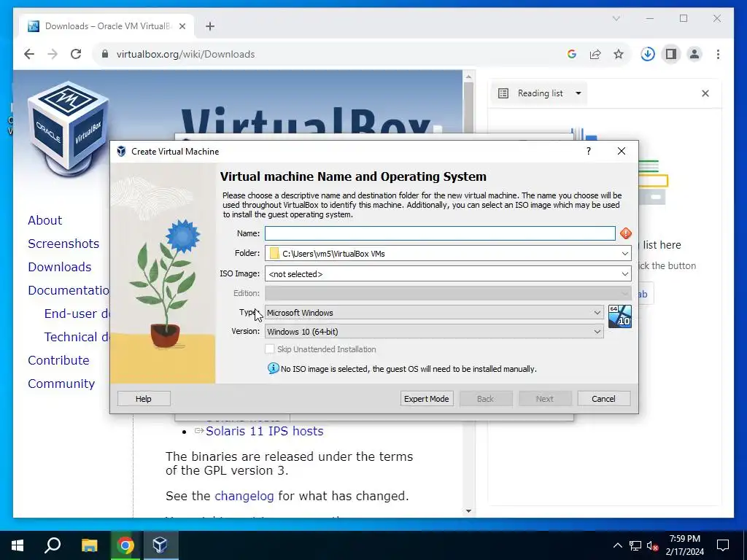Open the Chrome profile avatar
The image size is (747, 560).
694,54
